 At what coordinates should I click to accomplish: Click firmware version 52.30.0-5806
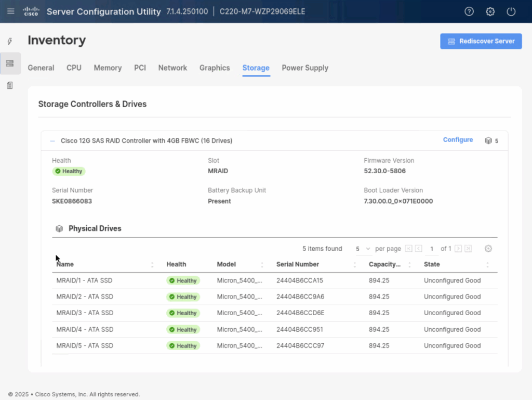(x=385, y=171)
